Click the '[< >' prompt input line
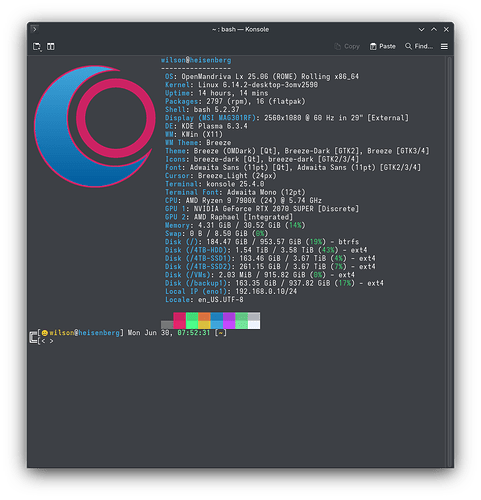This screenshot has height=500, width=481. [46, 341]
